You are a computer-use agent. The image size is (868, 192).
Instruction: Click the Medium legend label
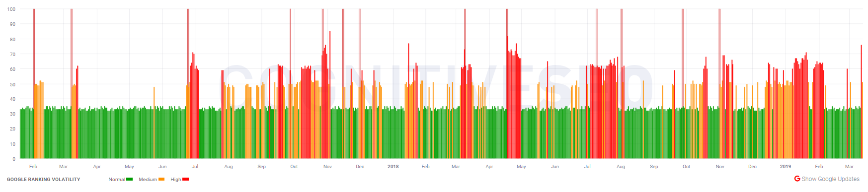coord(148,180)
